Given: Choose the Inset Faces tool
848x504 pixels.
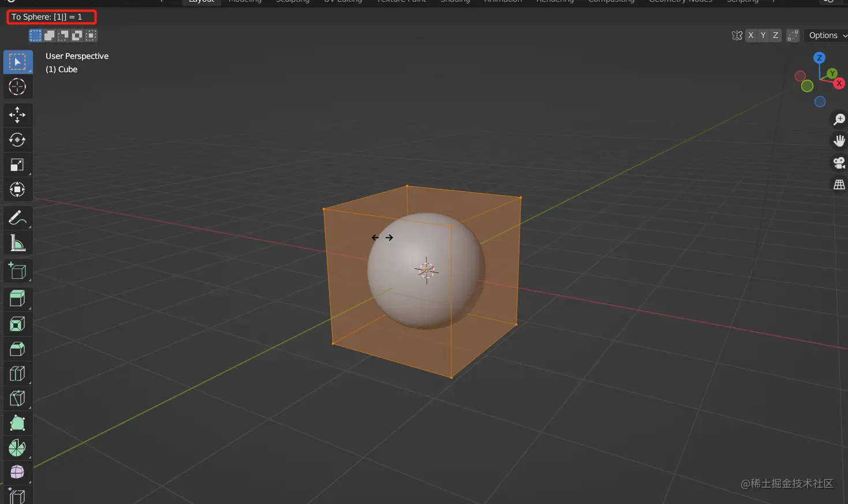Looking at the screenshot, I should point(18,324).
